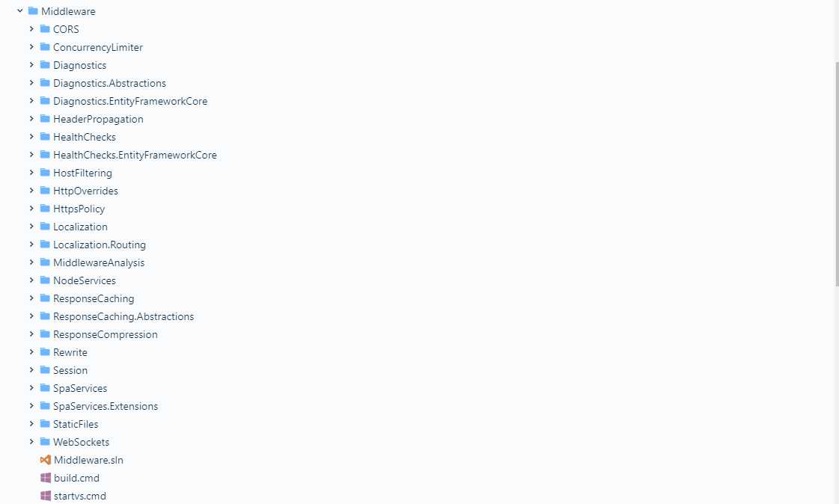Click the Visual Studio icon beside Middleware.sln
Screen dimensions: 839x504
pyautogui.click(x=46, y=460)
